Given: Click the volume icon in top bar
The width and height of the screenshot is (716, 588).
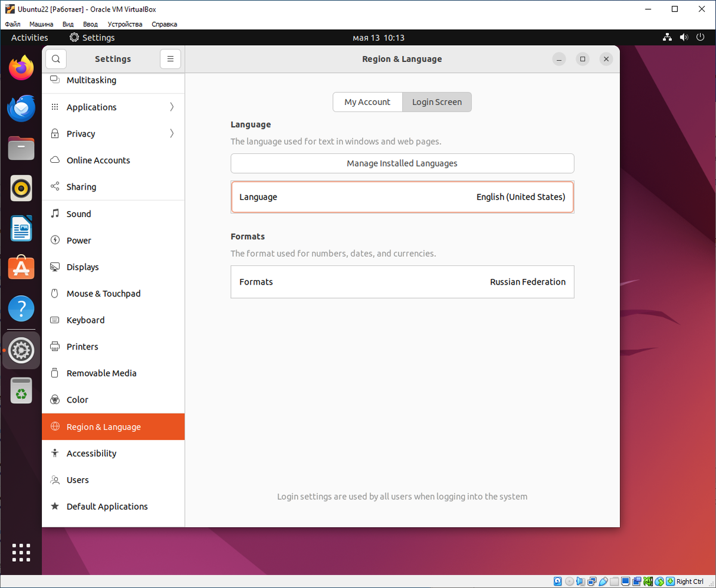Looking at the screenshot, I should tap(684, 38).
